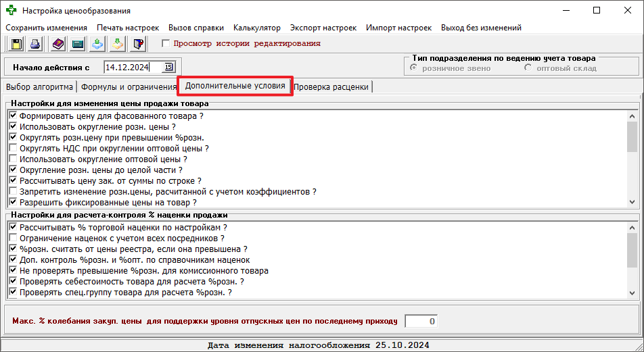Minimize the Настройка ценообразования window
This screenshot has width=644, height=352.
[566, 10]
